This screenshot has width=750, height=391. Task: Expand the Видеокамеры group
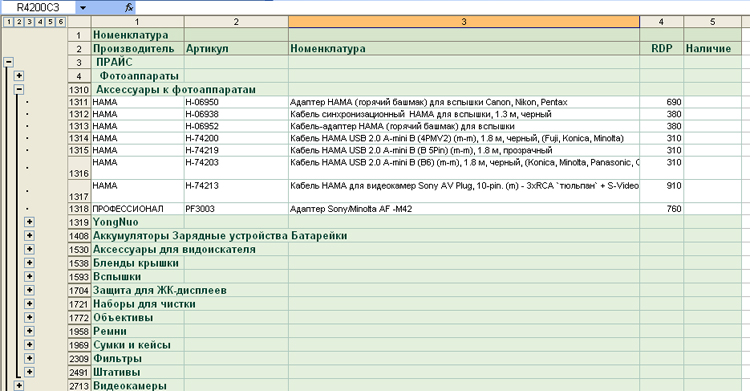click(x=19, y=385)
